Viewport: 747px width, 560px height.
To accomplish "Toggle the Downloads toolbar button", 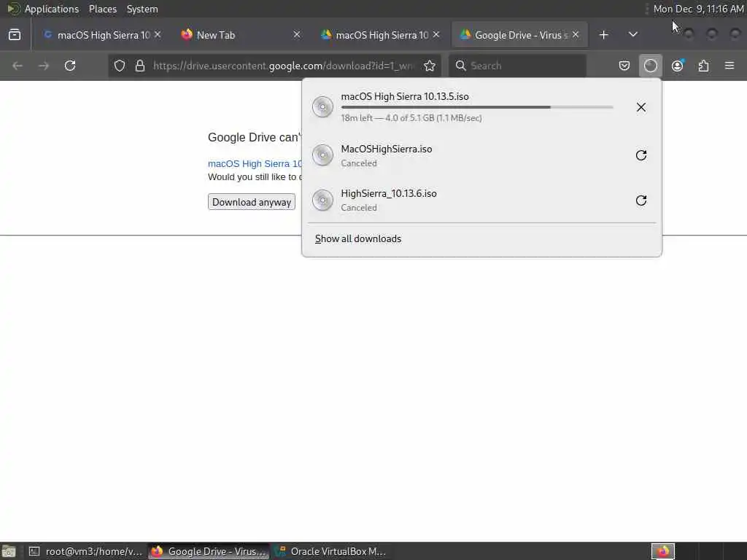I will coord(651,66).
